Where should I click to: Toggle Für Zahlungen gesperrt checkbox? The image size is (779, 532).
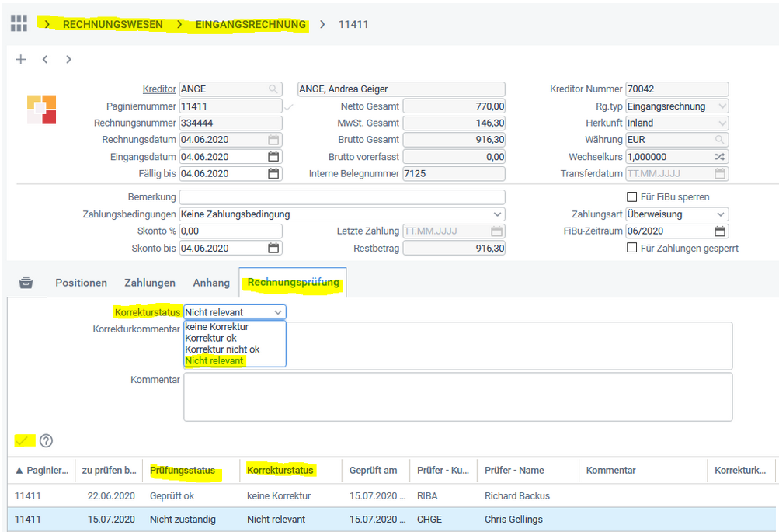point(631,249)
